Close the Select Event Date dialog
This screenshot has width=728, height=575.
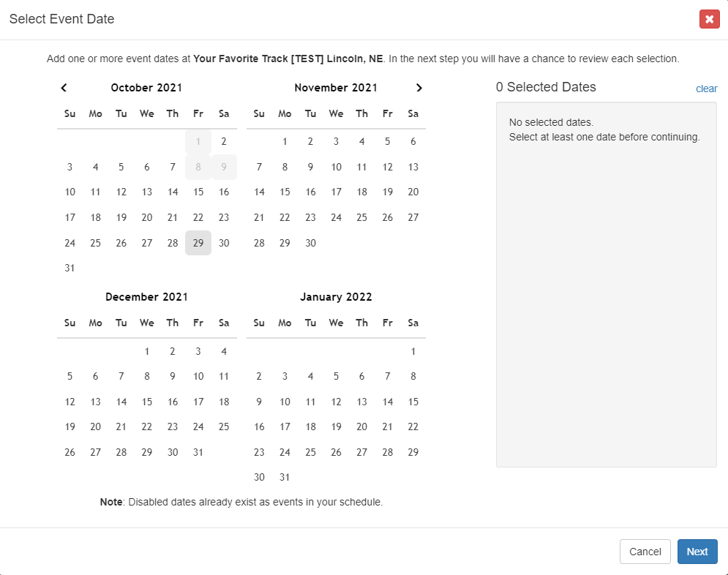(x=709, y=19)
